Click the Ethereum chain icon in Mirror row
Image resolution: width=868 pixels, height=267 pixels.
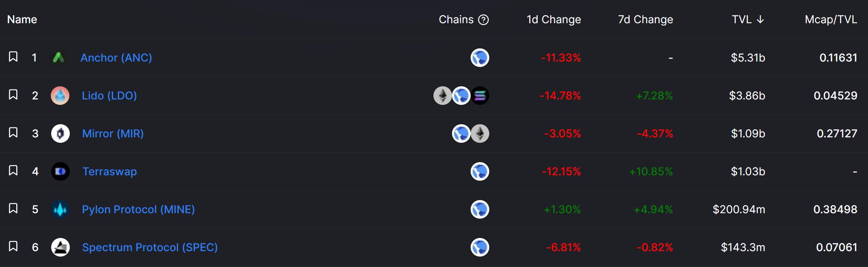pos(480,133)
